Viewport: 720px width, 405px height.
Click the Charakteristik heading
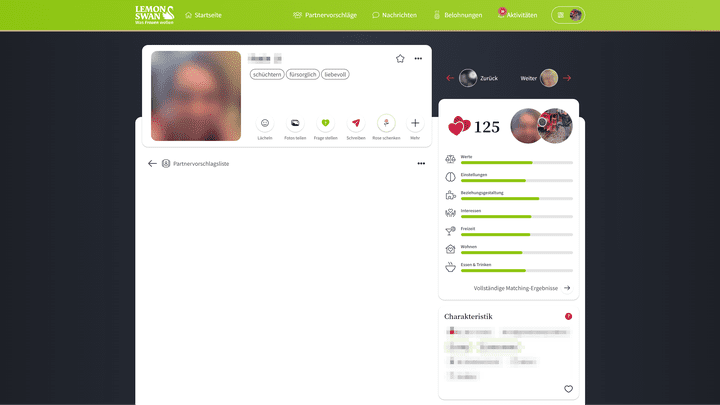click(468, 316)
